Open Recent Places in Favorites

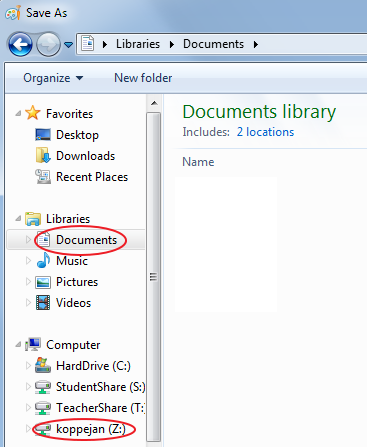click(x=92, y=177)
